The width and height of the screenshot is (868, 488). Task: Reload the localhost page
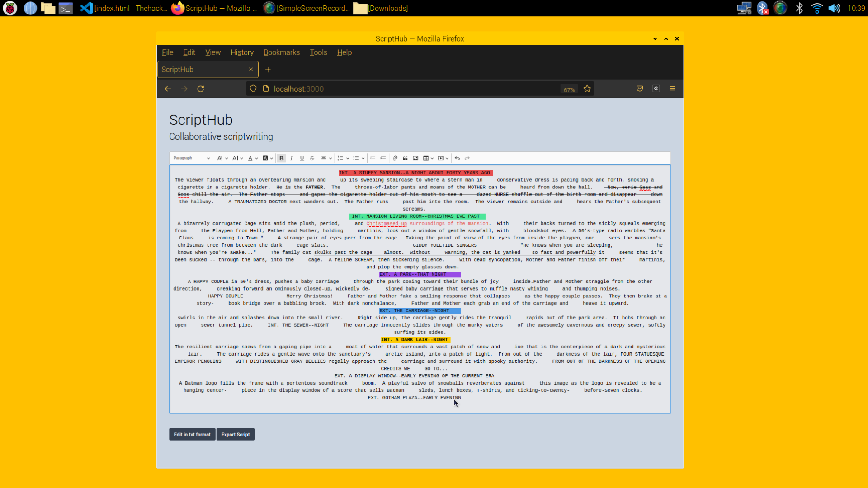[201, 89]
